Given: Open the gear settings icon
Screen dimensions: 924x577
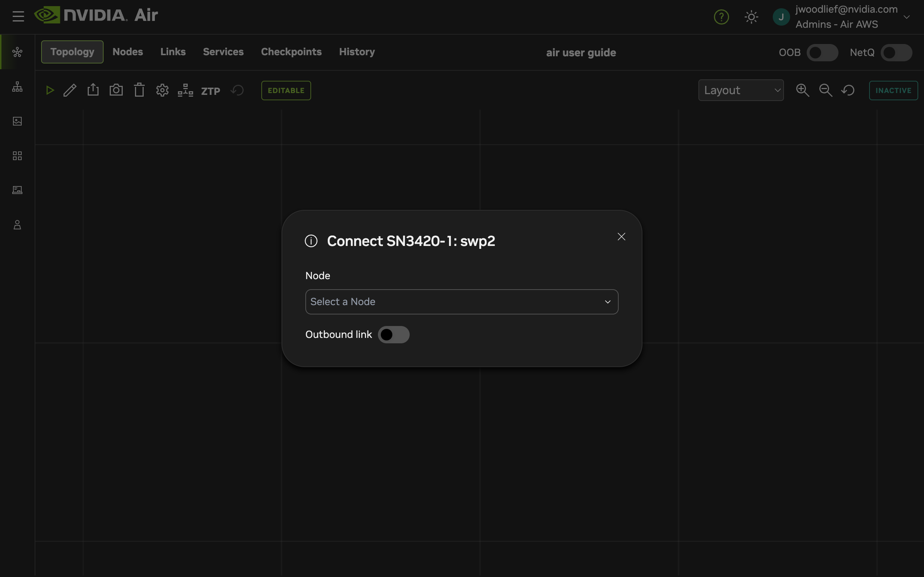Looking at the screenshot, I should [162, 91].
